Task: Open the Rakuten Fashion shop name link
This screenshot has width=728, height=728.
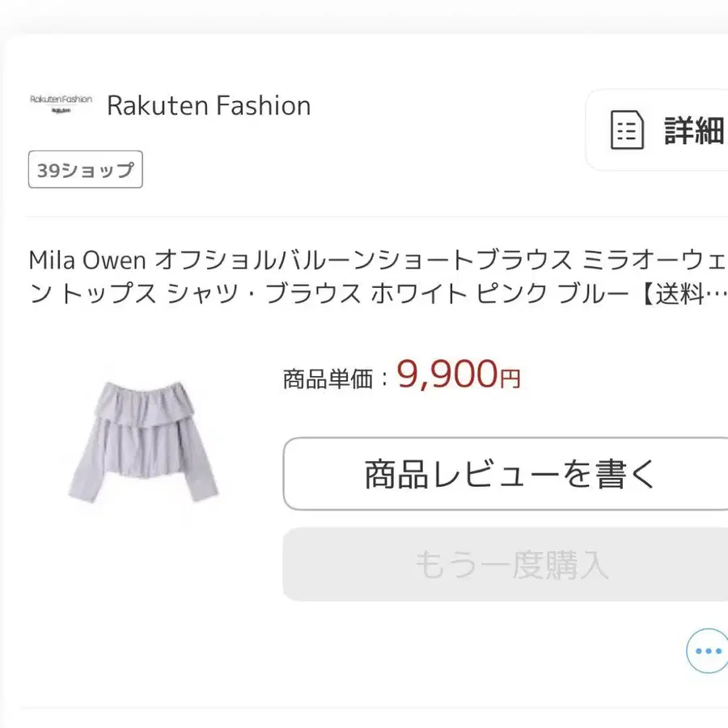Action: pyautogui.click(x=209, y=106)
